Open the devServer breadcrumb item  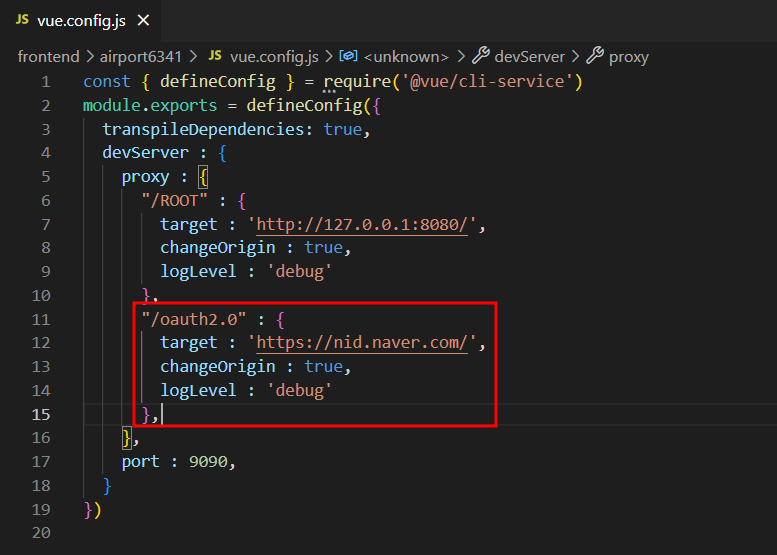(529, 56)
